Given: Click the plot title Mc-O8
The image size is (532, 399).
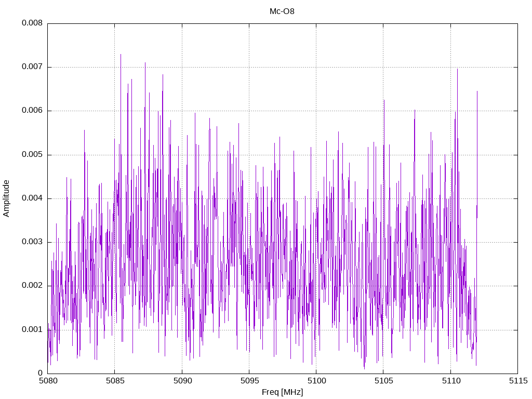Looking at the screenshot, I should point(282,11).
